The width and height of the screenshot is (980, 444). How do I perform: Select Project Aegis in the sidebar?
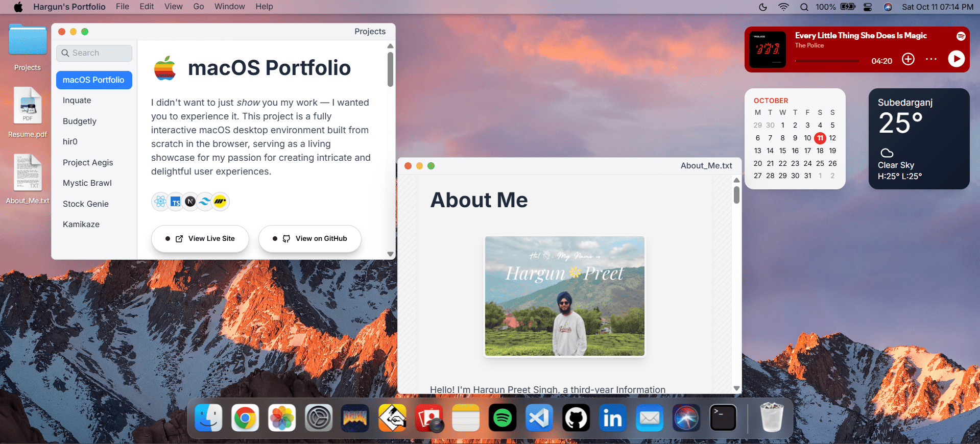(88, 162)
